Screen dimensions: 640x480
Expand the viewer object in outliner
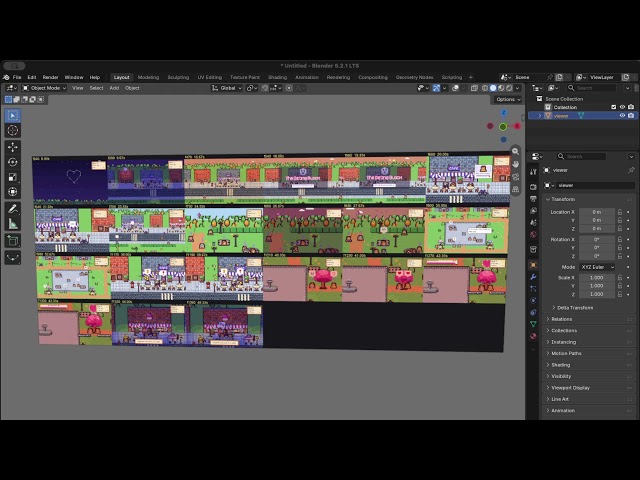tap(540, 116)
